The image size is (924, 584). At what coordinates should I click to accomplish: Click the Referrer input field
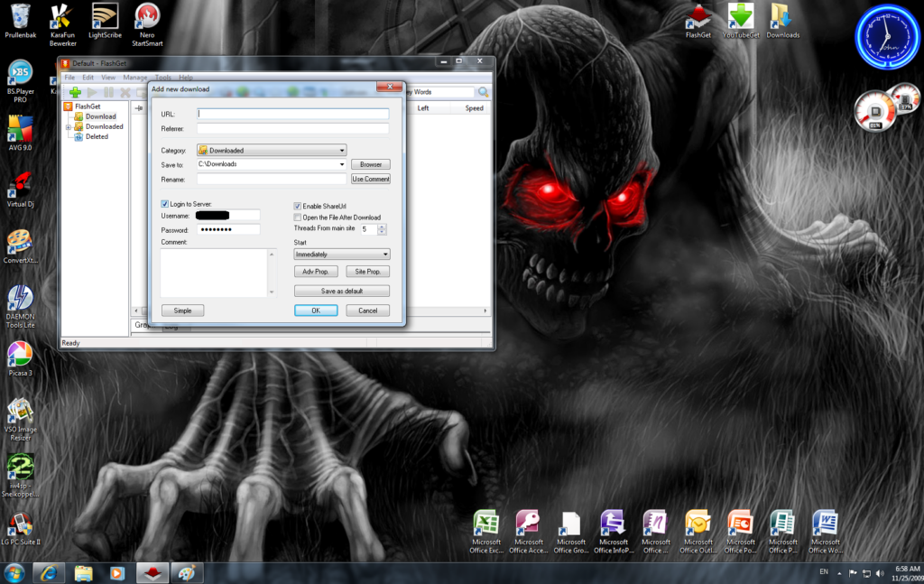[x=293, y=128]
